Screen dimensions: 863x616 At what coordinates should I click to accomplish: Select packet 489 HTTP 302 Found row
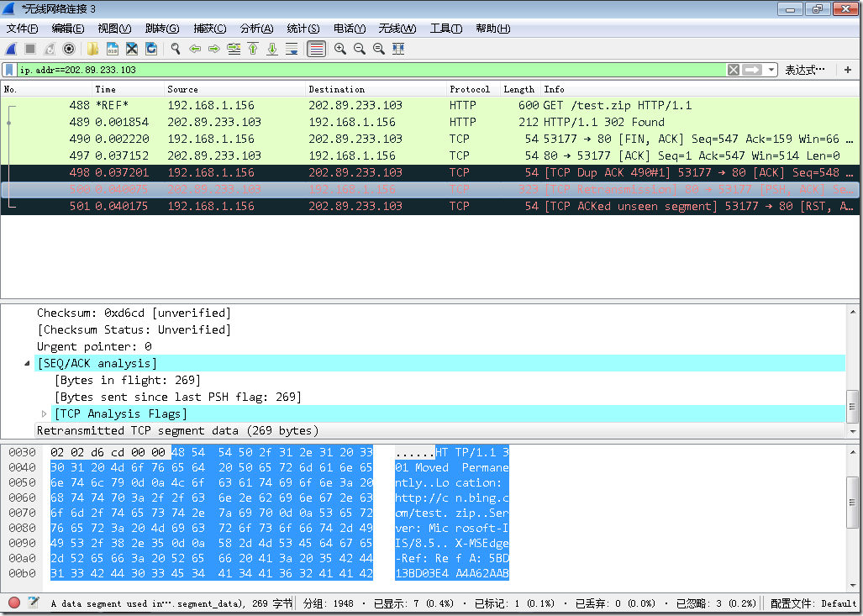pyautogui.click(x=430, y=122)
